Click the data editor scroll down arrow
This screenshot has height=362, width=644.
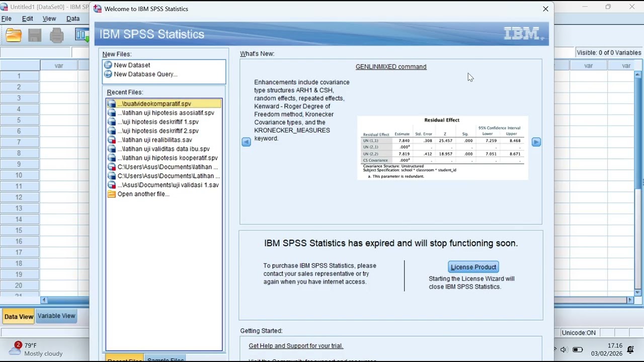coord(638,293)
